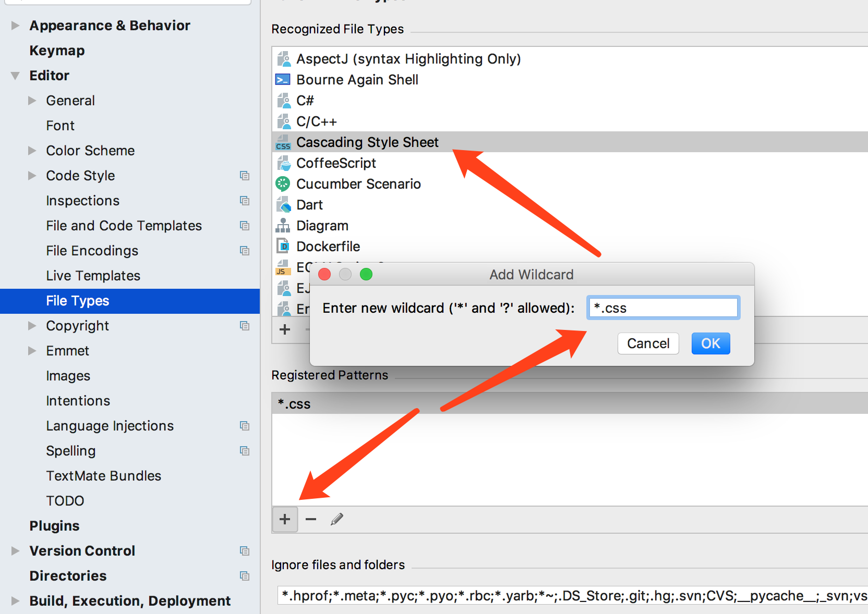The height and width of the screenshot is (614, 868).
Task: Select CoffeeScript in file types list
Action: tap(570, 163)
